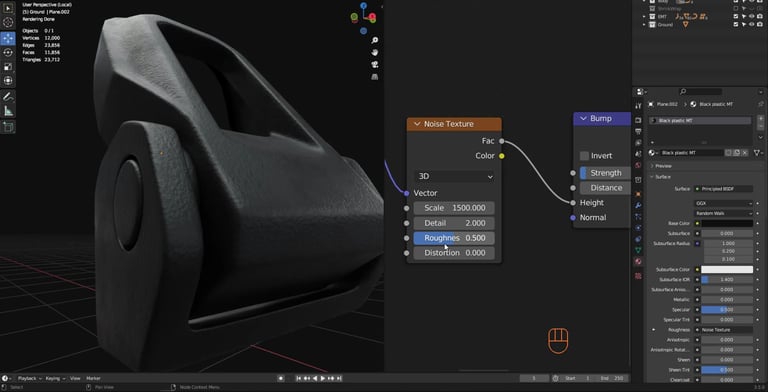The image size is (768, 392).
Task: Toggle viewport visibility eye for Ground
Action: [751, 24]
